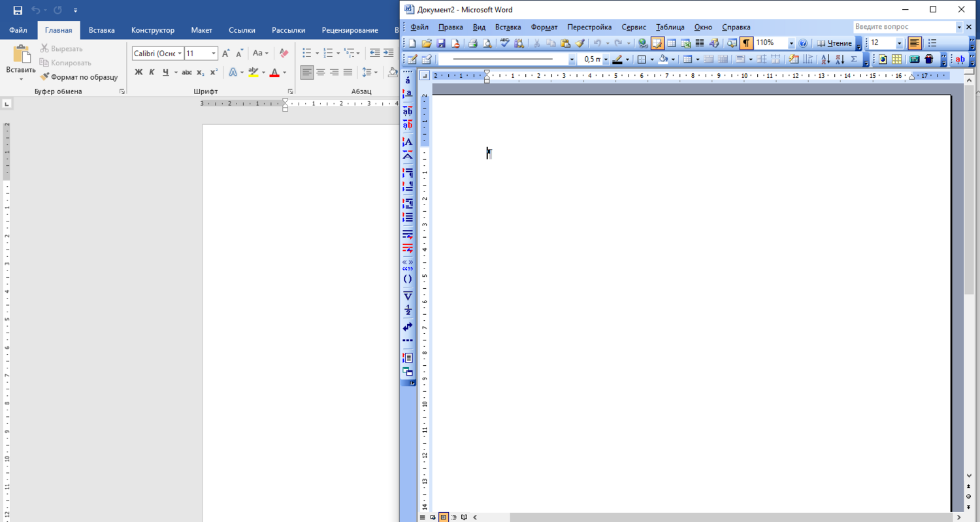The width and height of the screenshot is (980, 522).
Task: Toggle strikethrough in the ribbon
Action: point(187,72)
